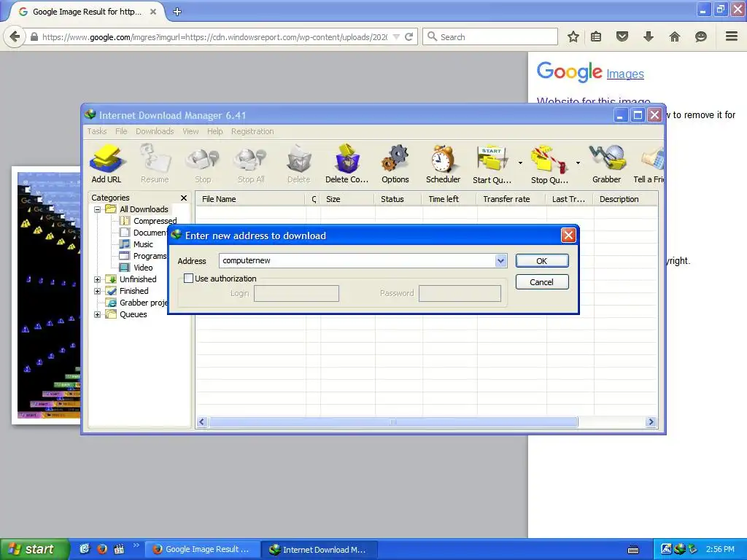Expand hidden quick launch items chevron
747x560 pixels.
point(136,545)
